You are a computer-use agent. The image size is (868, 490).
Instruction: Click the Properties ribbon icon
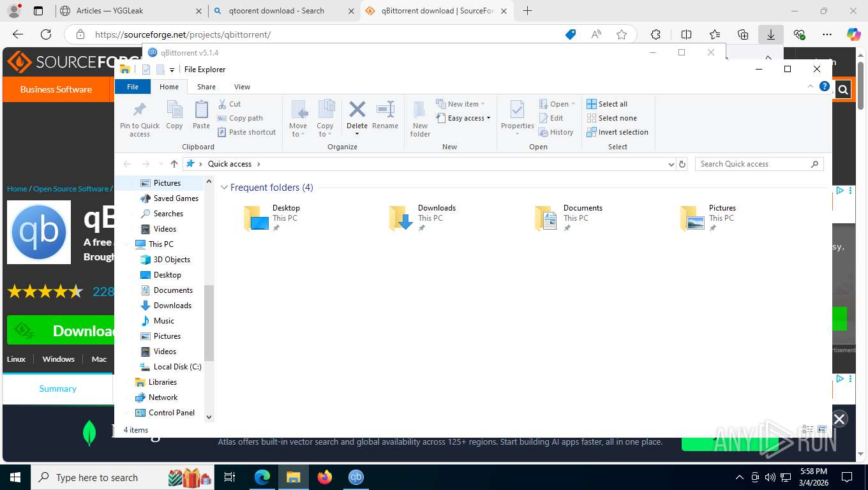(x=517, y=118)
